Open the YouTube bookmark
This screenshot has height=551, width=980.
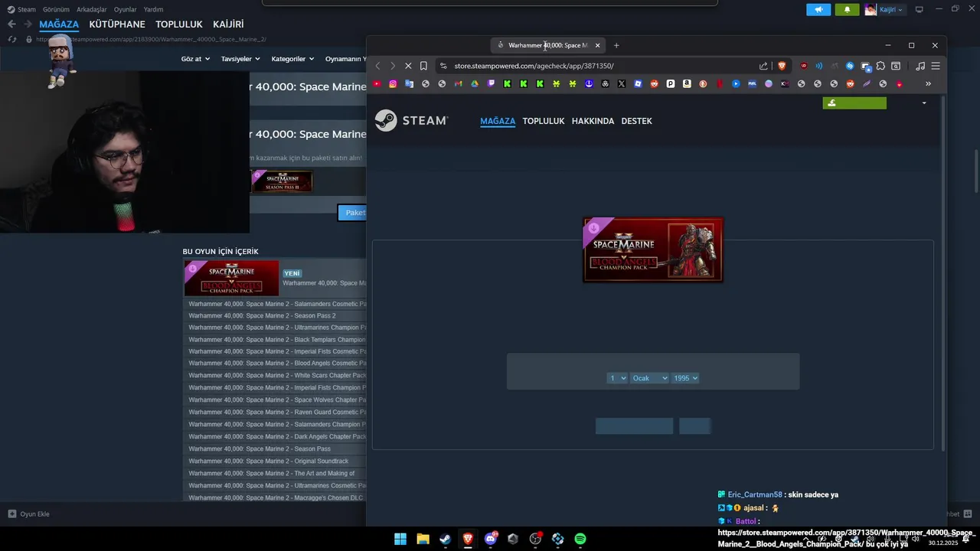[377, 84]
